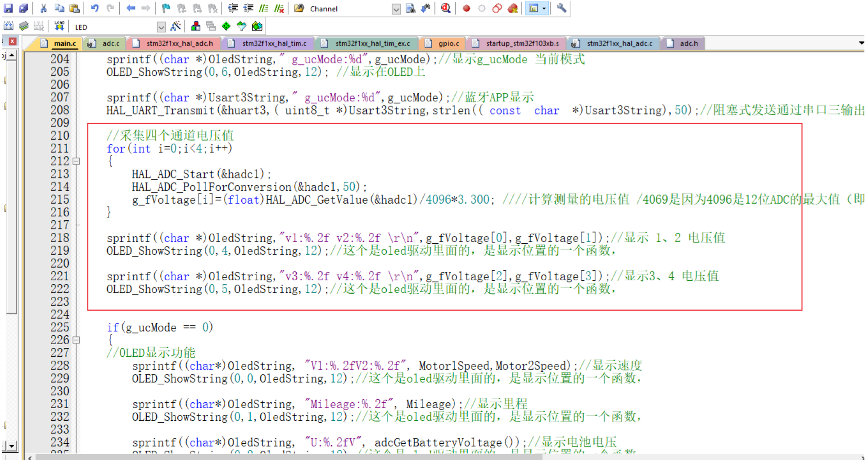868x460 pixels.
Task: Download code with the LOAD icon
Action: [59, 26]
